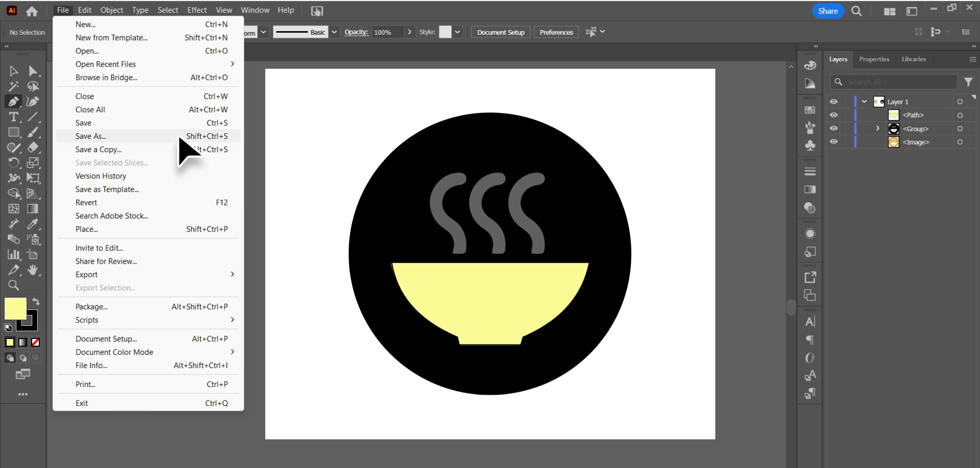The height and width of the screenshot is (468, 980).
Task: Select the Rectangle tool
Action: [x=14, y=132]
